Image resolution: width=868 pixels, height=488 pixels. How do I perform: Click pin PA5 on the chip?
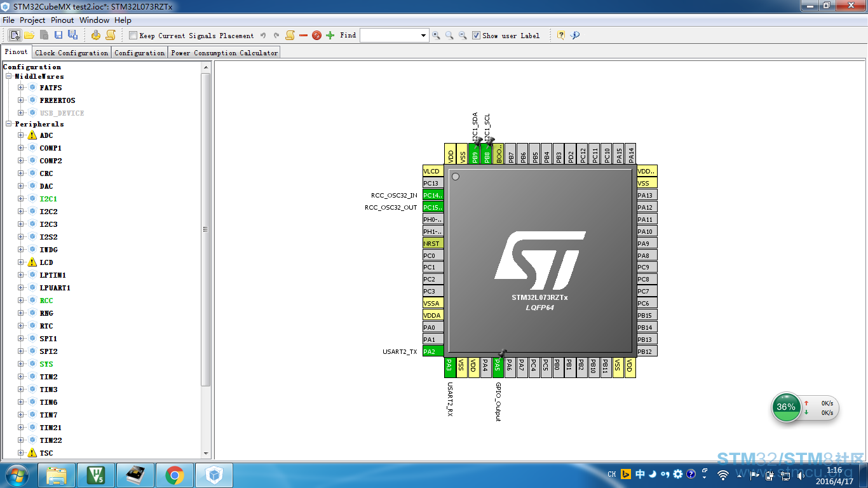(x=498, y=368)
